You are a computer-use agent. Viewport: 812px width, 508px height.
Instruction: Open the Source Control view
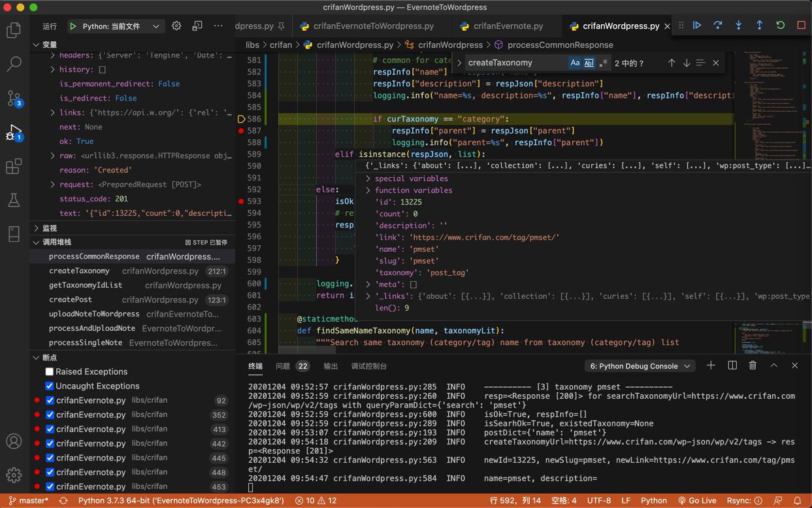click(14, 99)
